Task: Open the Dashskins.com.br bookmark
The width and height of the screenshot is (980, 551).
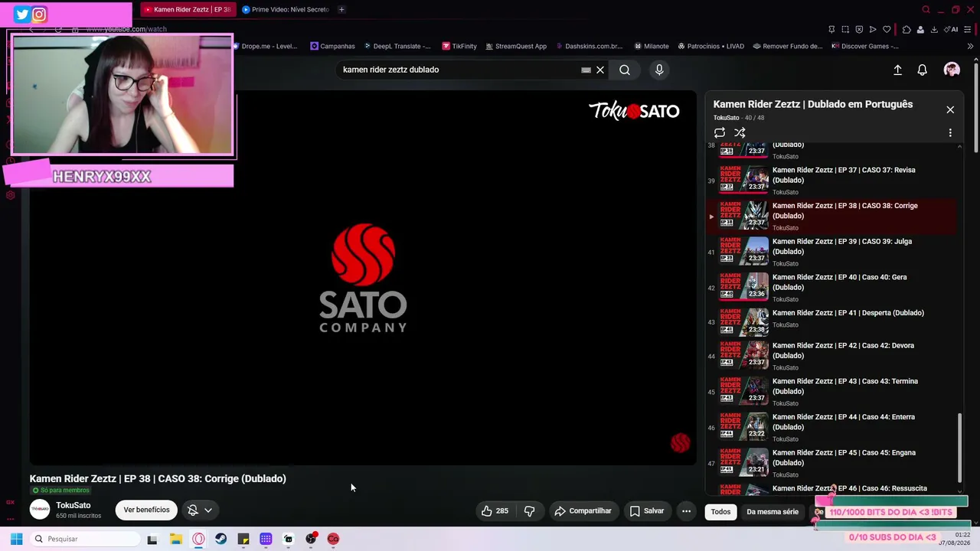Action: point(589,46)
